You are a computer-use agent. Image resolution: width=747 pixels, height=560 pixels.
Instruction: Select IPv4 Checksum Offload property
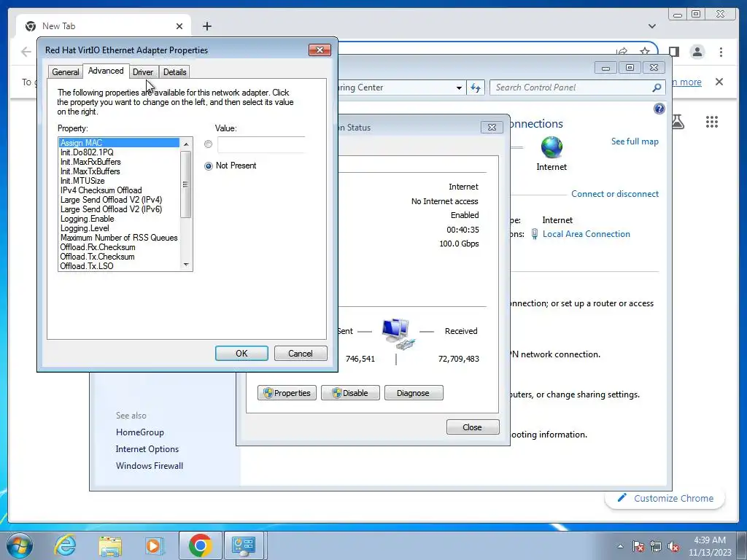click(x=119, y=190)
